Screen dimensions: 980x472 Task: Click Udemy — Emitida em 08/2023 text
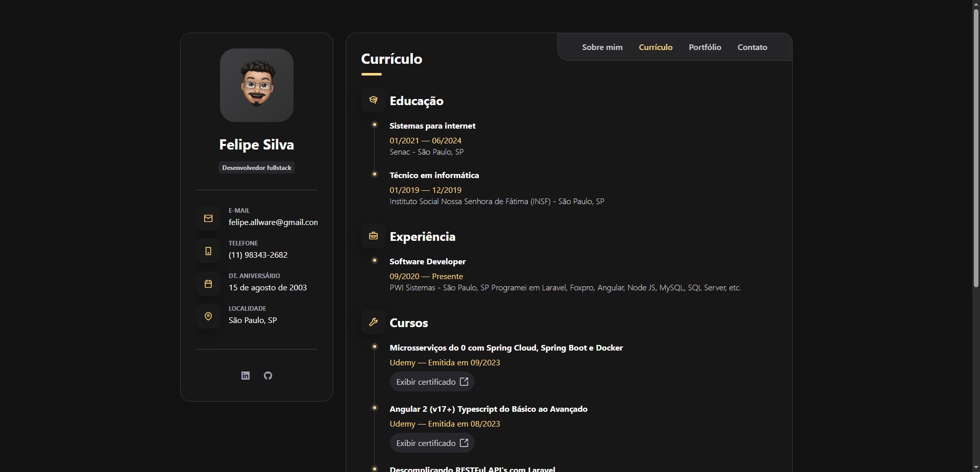tap(445, 424)
